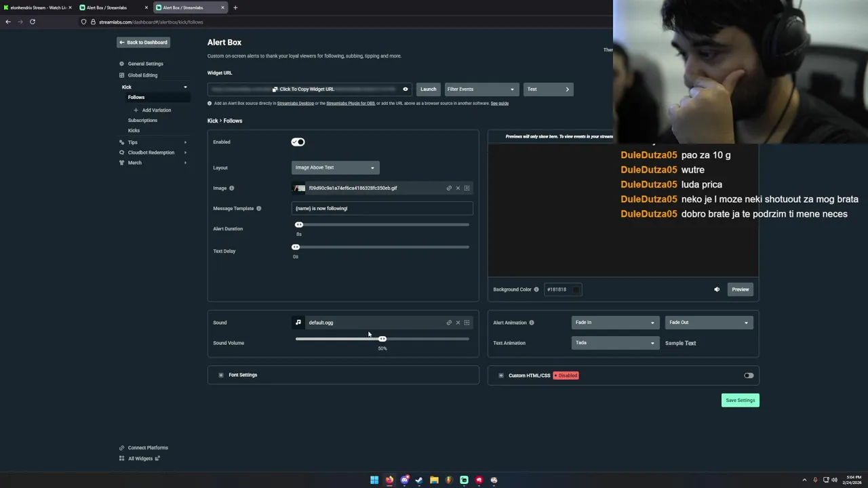Click the Tips sidebar icon

pyautogui.click(x=121, y=142)
